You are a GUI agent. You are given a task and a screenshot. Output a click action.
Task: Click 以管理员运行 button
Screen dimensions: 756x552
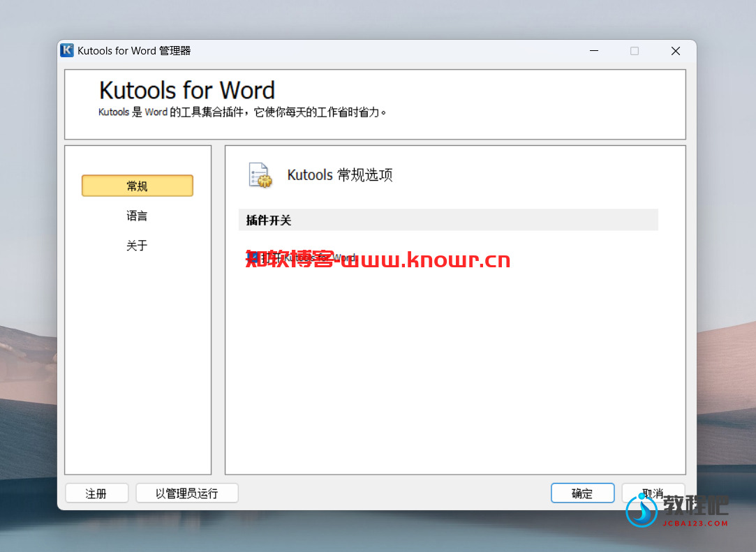187,493
